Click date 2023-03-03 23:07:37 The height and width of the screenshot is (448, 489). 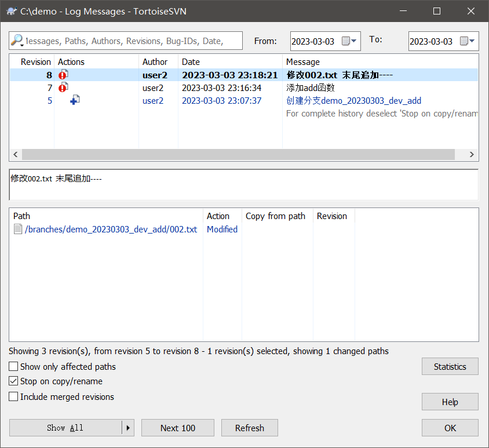[221, 100]
